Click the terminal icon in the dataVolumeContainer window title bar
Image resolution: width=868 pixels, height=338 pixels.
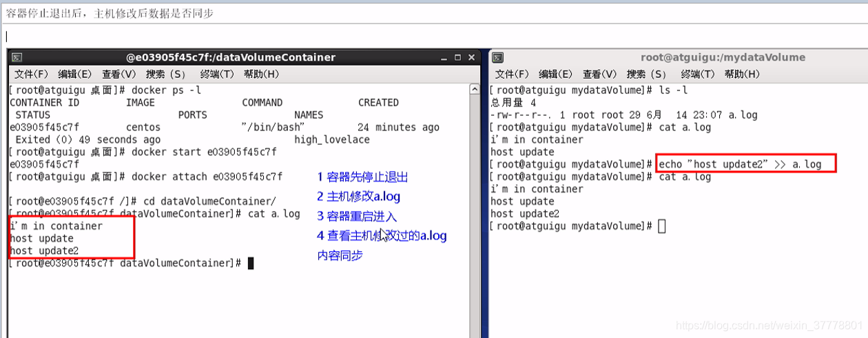pos(17,58)
